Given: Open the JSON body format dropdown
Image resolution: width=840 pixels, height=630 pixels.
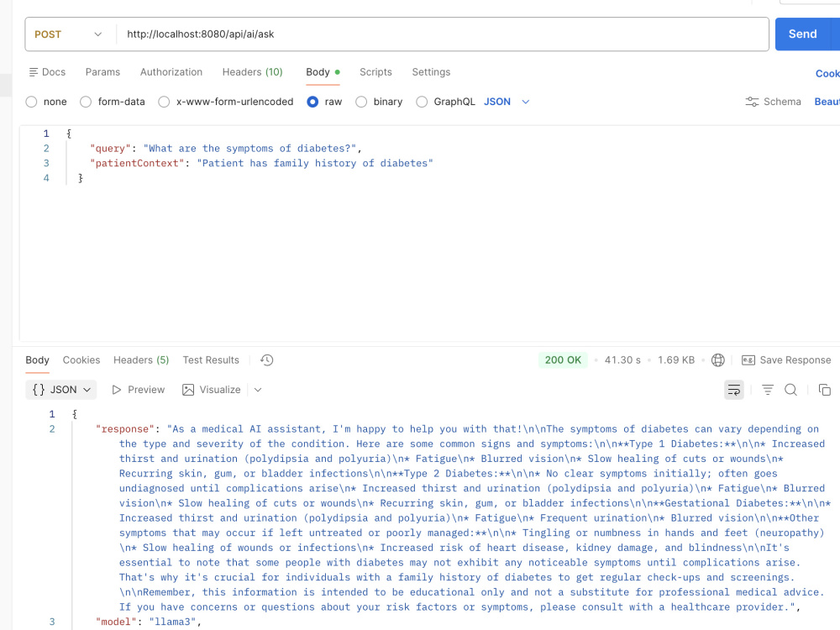Looking at the screenshot, I should coord(507,102).
